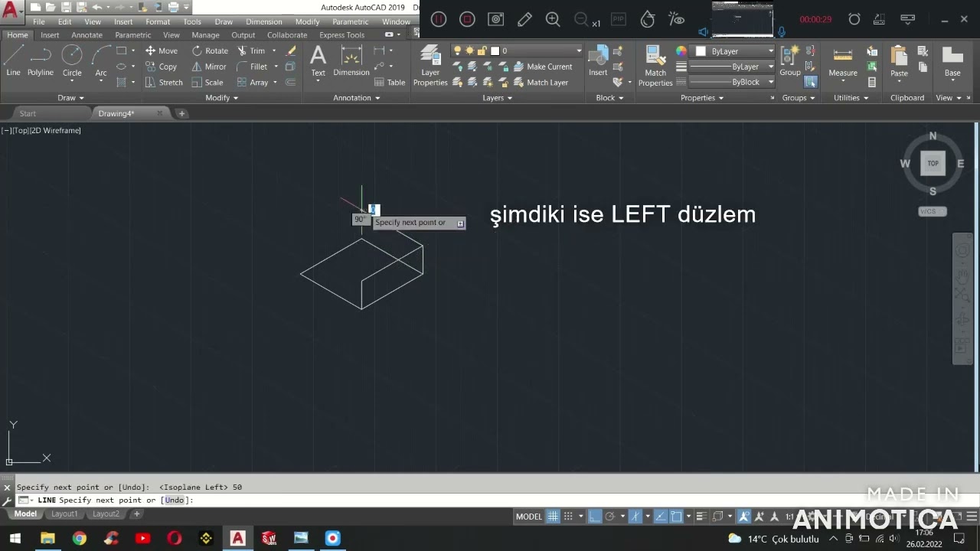Select the Line drawing tool
The image size is (980, 551).
pyautogui.click(x=13, y=61)
